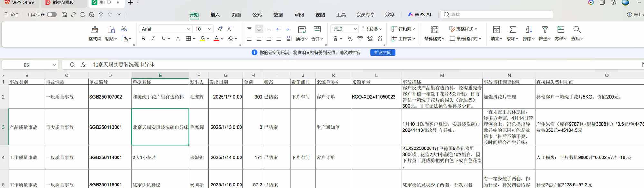Expand the font size dropdown
Image resolution: width=644 pixels, height=188 pixels.
(210, 29)
